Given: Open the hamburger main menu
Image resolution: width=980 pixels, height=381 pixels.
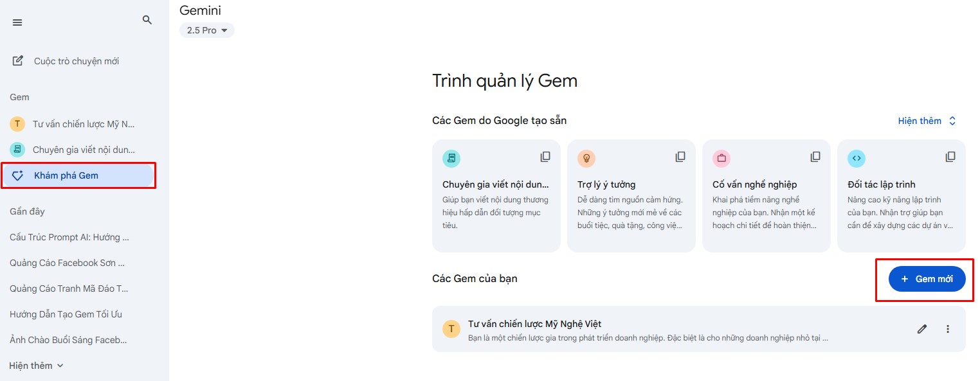Looking at the screenshot, I should (17, 22).
